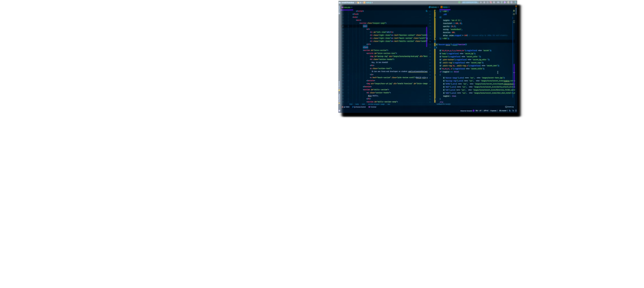
Task: Click the Run button in the toolbar
Action: 481,2
